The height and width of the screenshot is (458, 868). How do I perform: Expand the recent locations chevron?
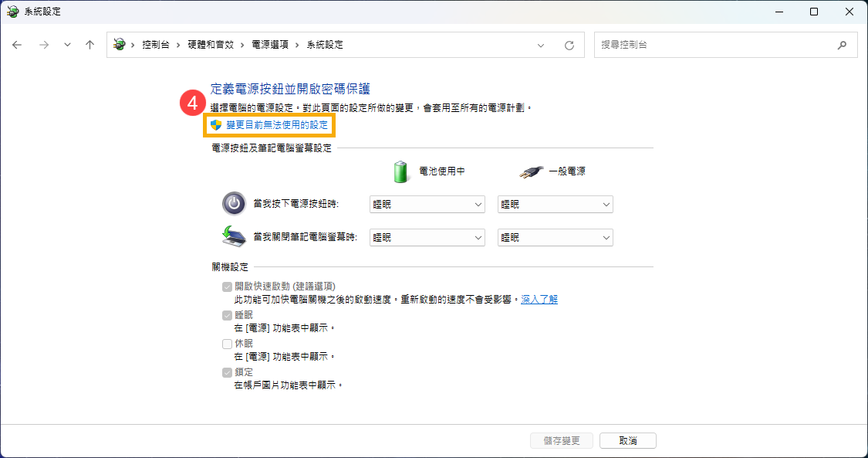[x=67, y=45]
